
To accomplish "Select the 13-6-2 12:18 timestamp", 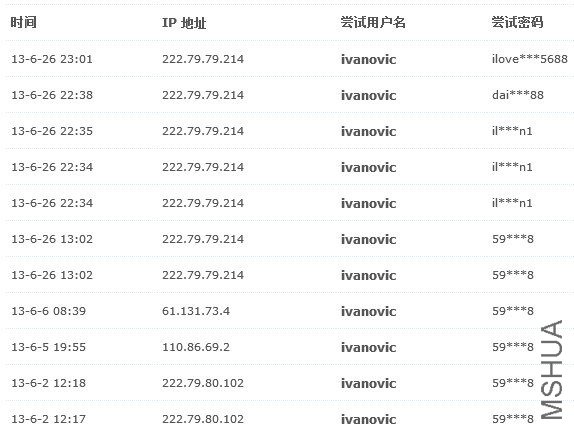I will 49,383.
